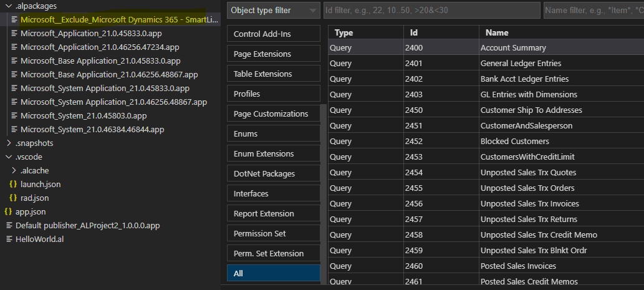Click file icon beside Microsoft_Application_21.0.45833.0.app

(15, 33)
